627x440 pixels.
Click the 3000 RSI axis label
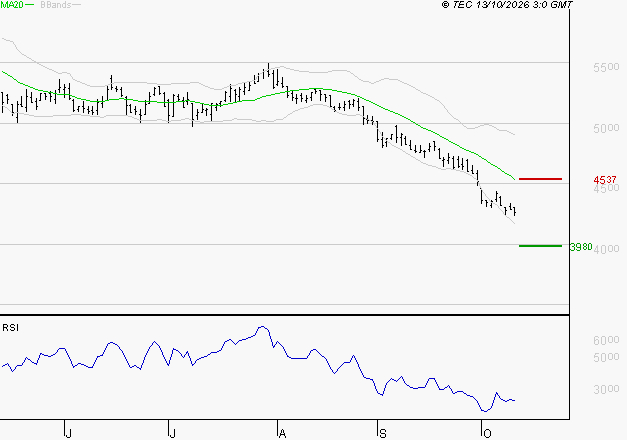[x=606, y=389]
